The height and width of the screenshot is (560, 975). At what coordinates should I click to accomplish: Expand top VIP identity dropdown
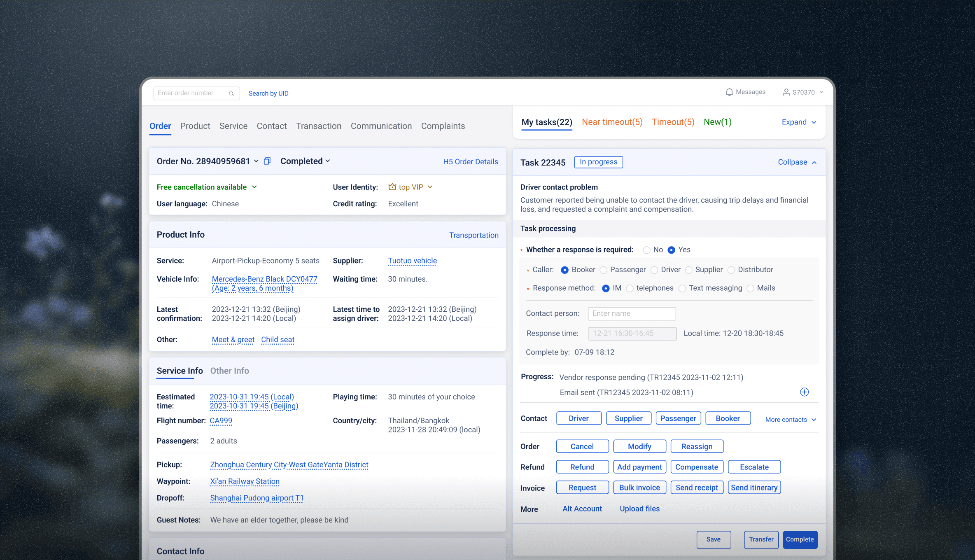430,187
